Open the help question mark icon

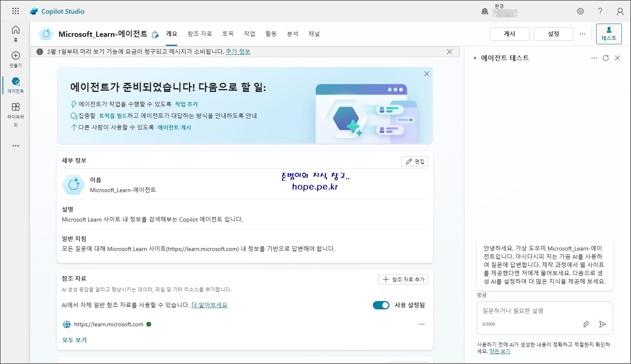600,11
